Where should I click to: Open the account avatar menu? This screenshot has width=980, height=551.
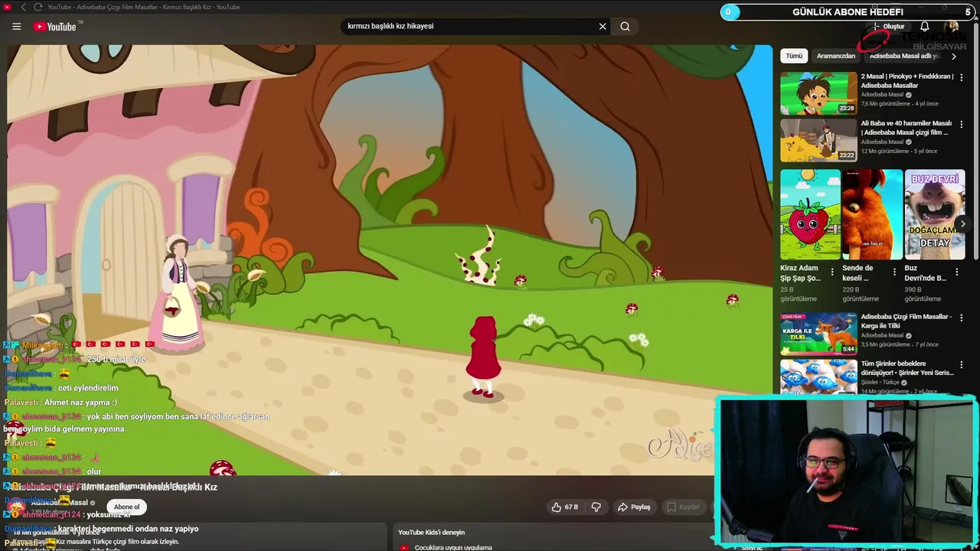[x=952, y=27]
